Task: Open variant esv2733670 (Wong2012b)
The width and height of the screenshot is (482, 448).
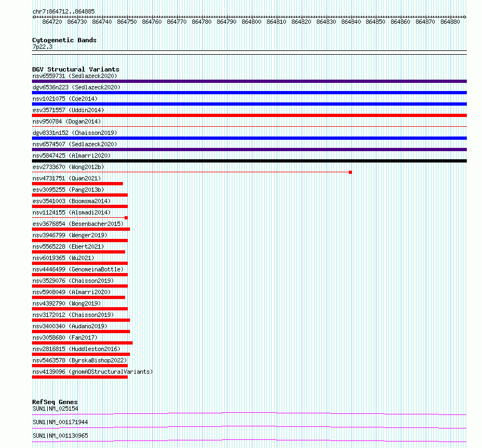Action: tap(68, 167)
